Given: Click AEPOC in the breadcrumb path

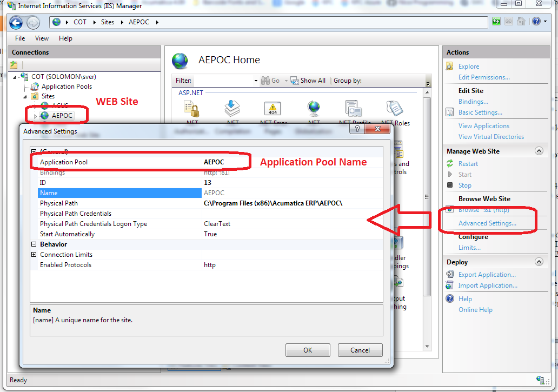Looking at the screenshot, I should pyautogui.click(x=139, y=22).
